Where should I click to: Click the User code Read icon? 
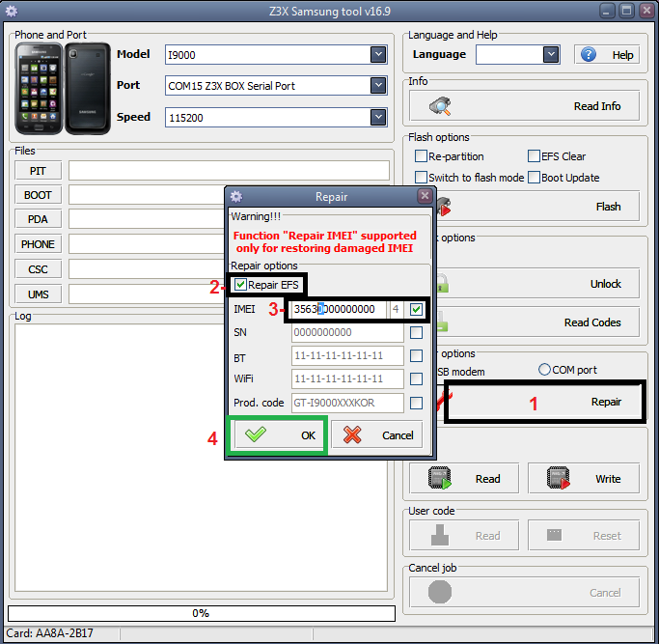(440, 535)
